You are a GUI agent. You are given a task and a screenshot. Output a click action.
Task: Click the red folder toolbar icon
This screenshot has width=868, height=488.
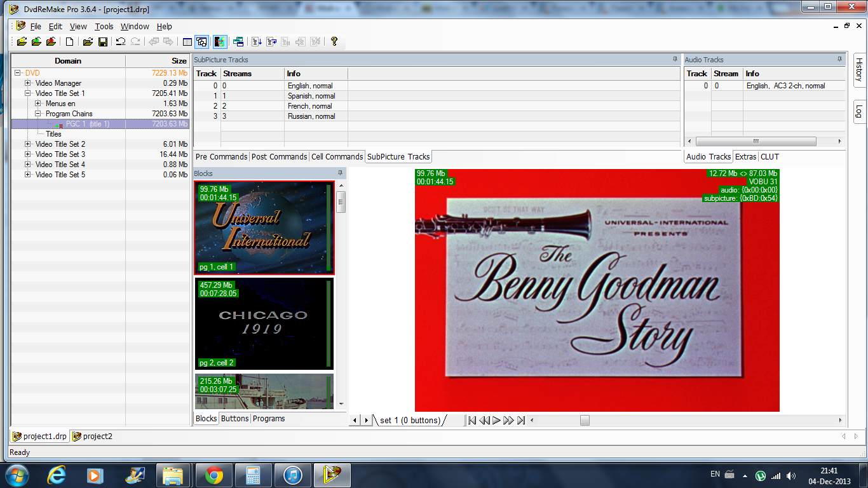[x=51, y=42]
